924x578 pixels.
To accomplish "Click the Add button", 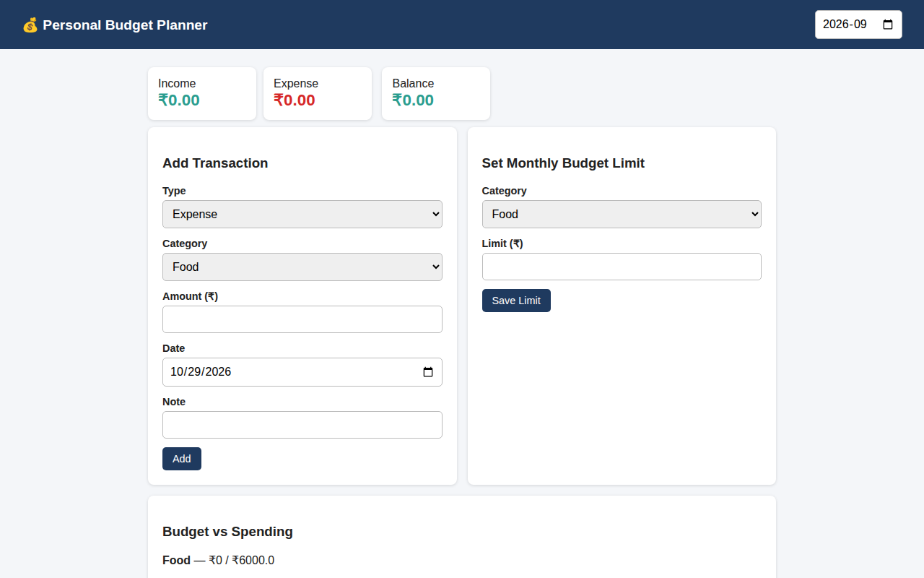I will point(182,459).
